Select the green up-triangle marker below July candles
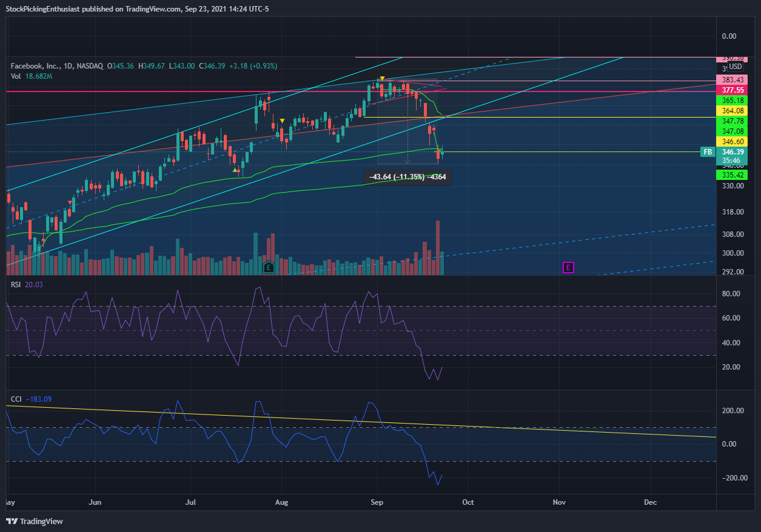This screenshot has height=532, width=761. pos(235,170)
